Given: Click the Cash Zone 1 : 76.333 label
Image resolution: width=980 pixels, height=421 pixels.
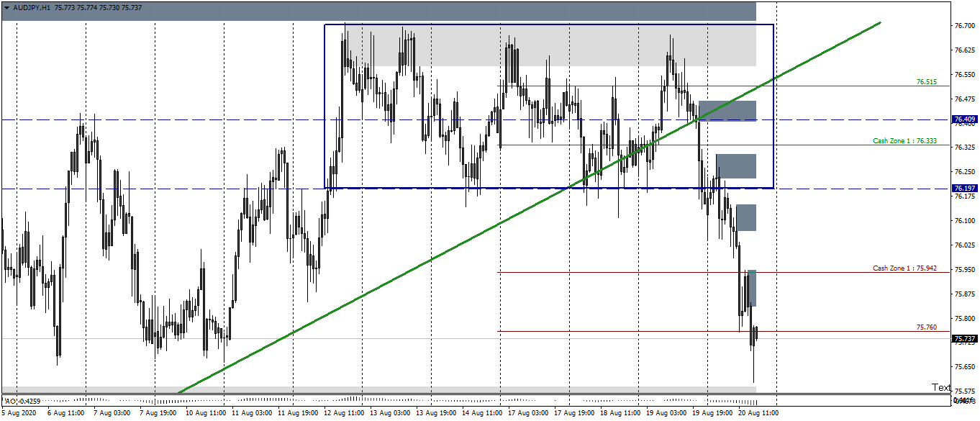Looking at the screenshot, I should (x=904, y=141).
